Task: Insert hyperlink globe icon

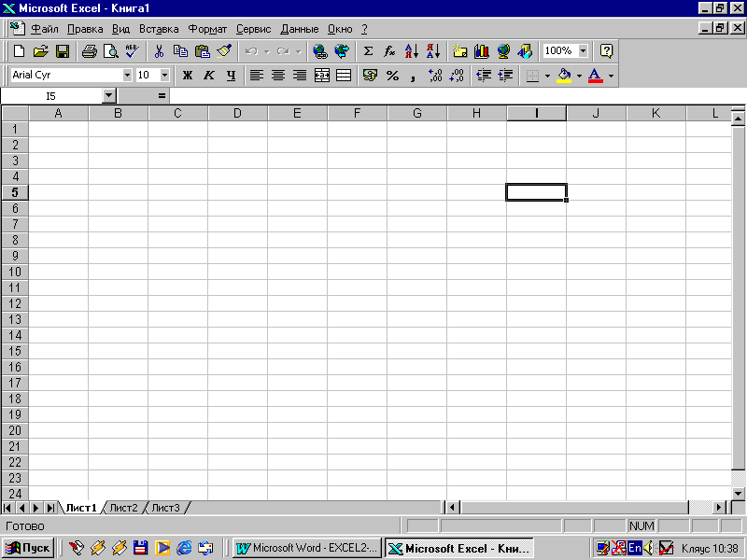Action: (x=320, y=51)
